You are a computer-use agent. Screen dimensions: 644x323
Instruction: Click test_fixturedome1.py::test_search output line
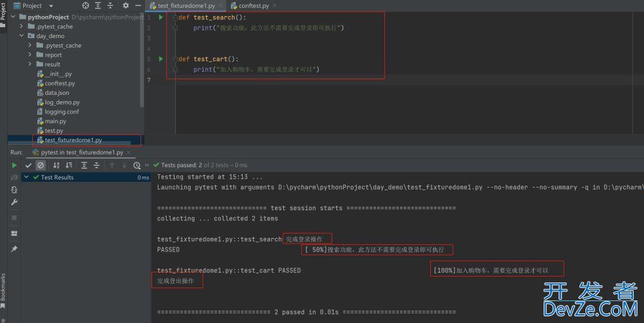(220, 239)
